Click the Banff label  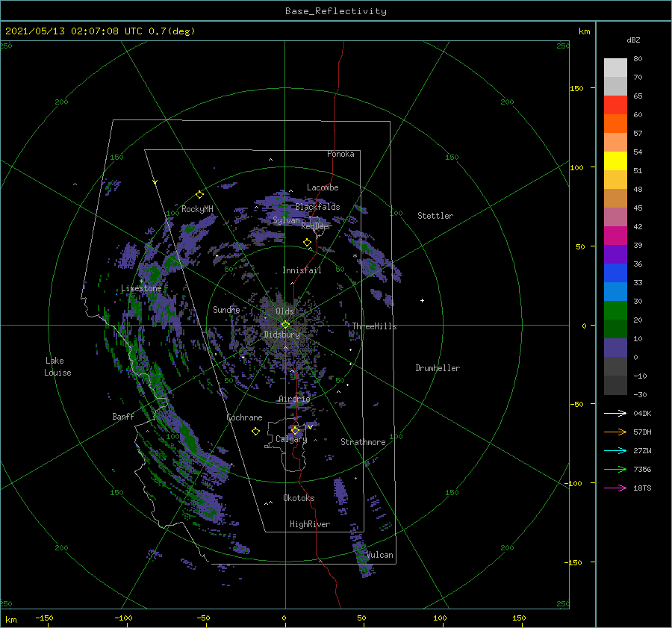[123, 416]
